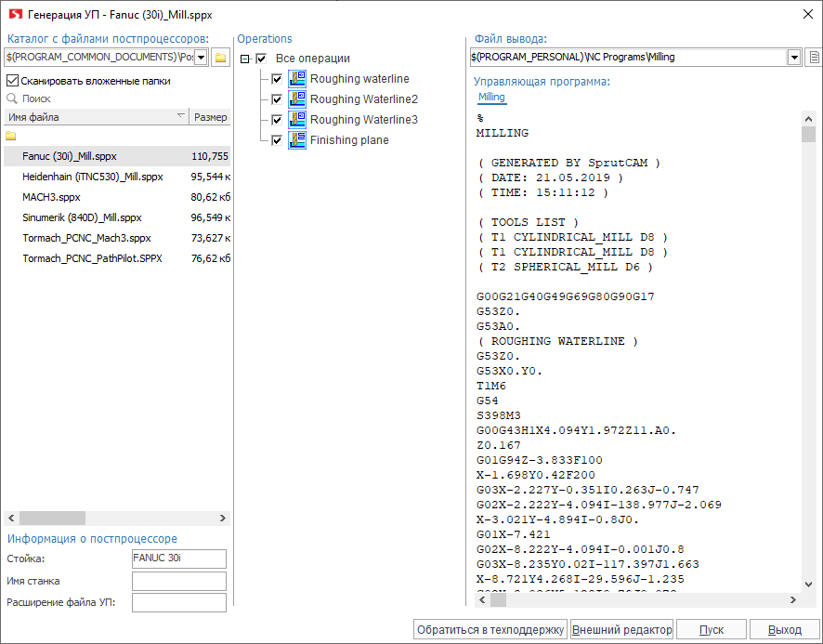Open the output file path dropdown

pos(793,58)
